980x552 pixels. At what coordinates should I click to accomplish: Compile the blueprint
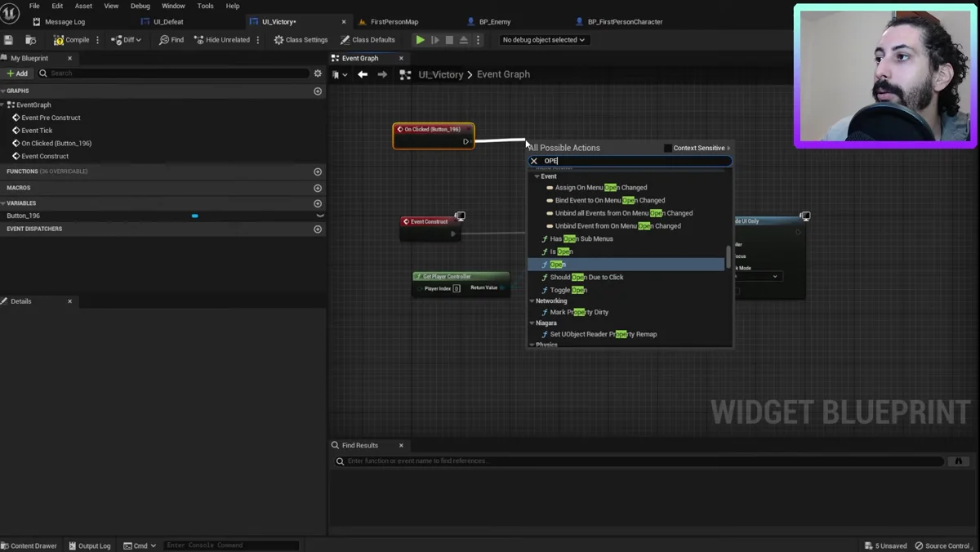(72, 39)
